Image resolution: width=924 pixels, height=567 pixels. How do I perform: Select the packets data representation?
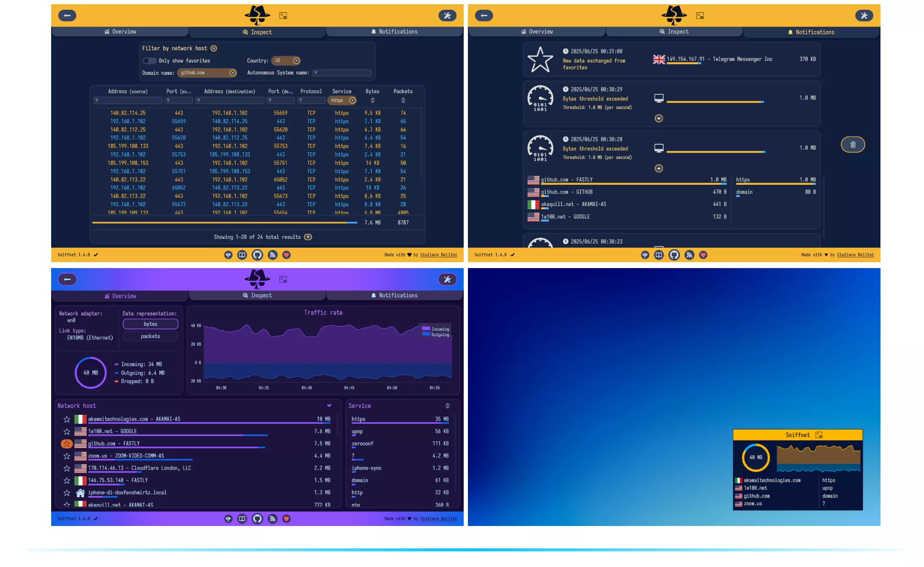pos(150,337)
